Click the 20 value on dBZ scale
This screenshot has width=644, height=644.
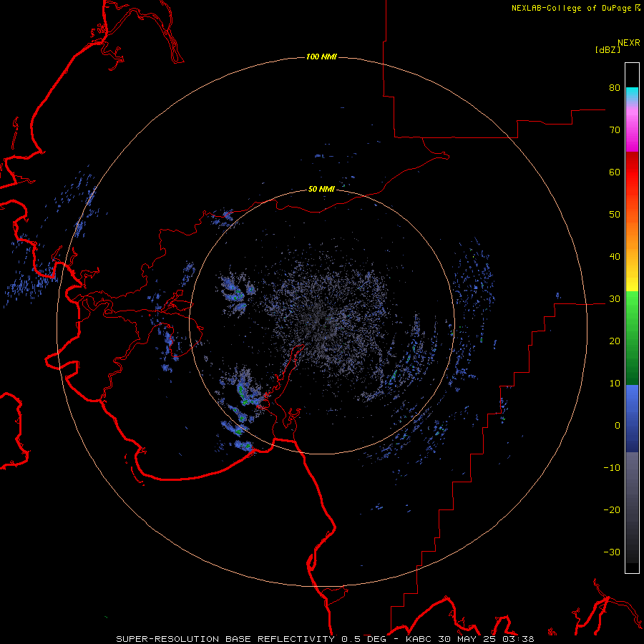point(615,341)
